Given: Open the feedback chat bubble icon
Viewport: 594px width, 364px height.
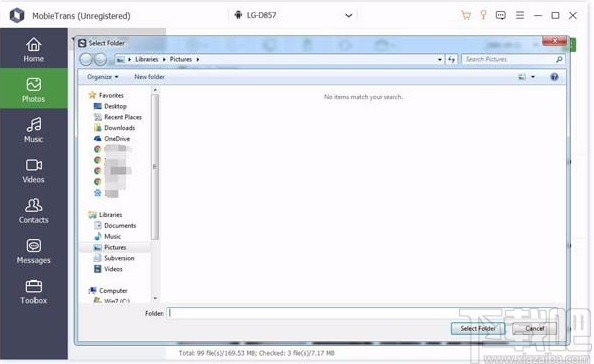Looking at the screenshot, I should pyautogui.click(x=501, y=15).
